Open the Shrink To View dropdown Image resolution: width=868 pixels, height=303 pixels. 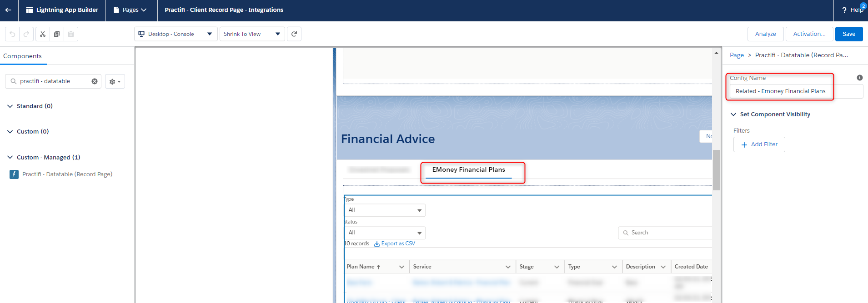252,34
